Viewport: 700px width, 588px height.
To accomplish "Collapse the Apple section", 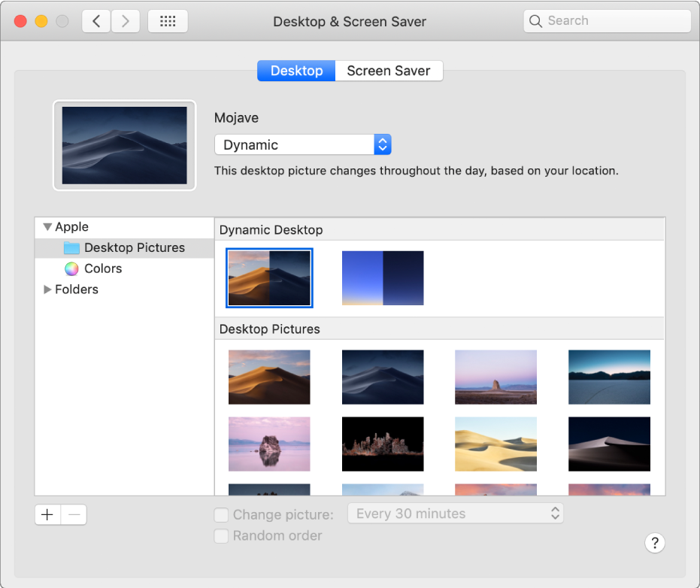I will coord(47,226).
